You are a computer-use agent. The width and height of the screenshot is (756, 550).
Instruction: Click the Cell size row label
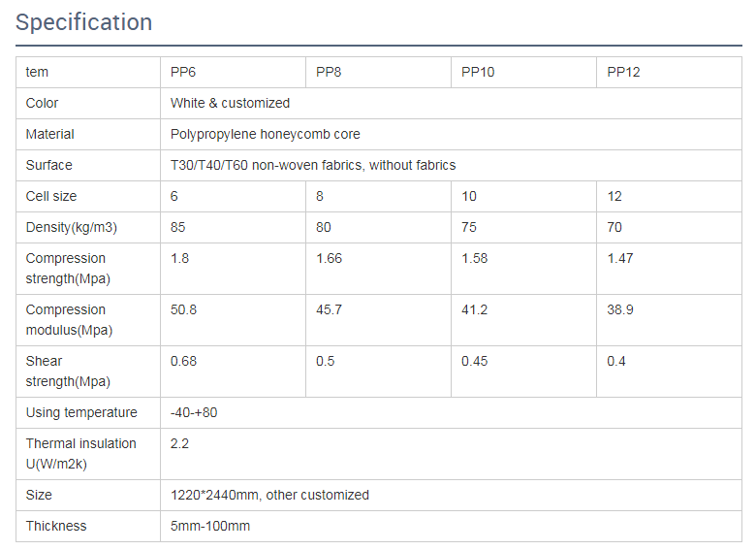[50, 196]
